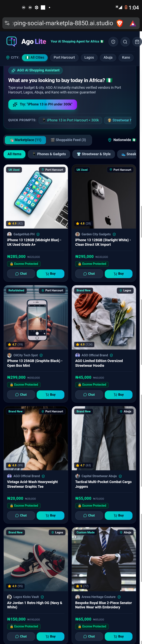Open browser site settings icon

coord(7,23)
